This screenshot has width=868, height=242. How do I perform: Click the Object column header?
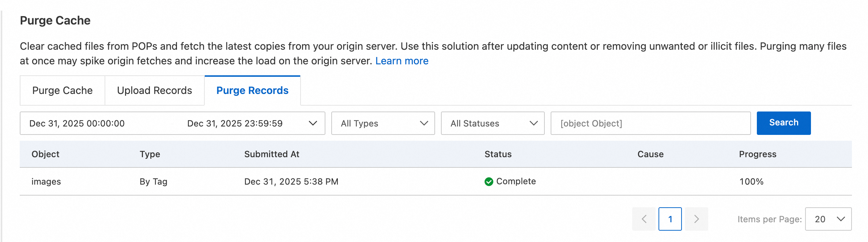click(45, 154)
